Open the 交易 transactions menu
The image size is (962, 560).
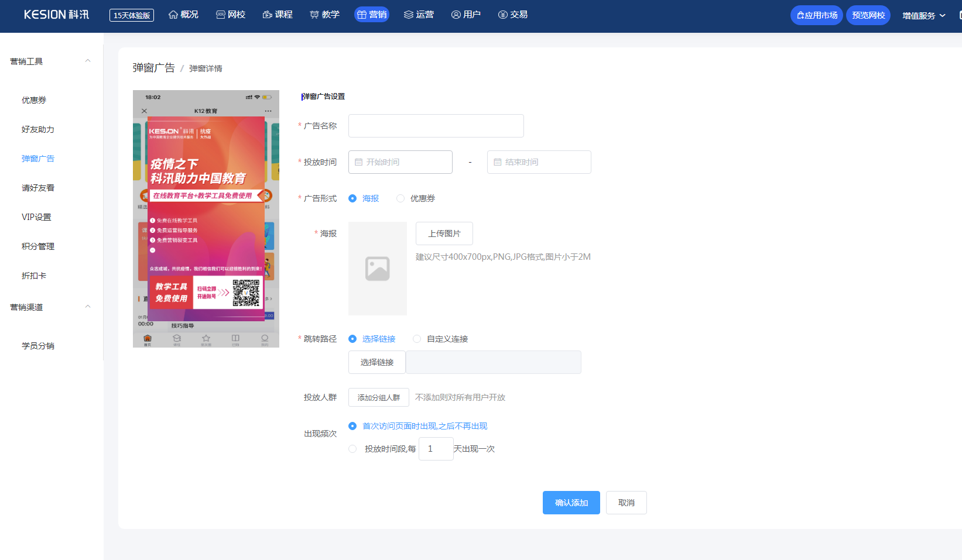point(512,15)
